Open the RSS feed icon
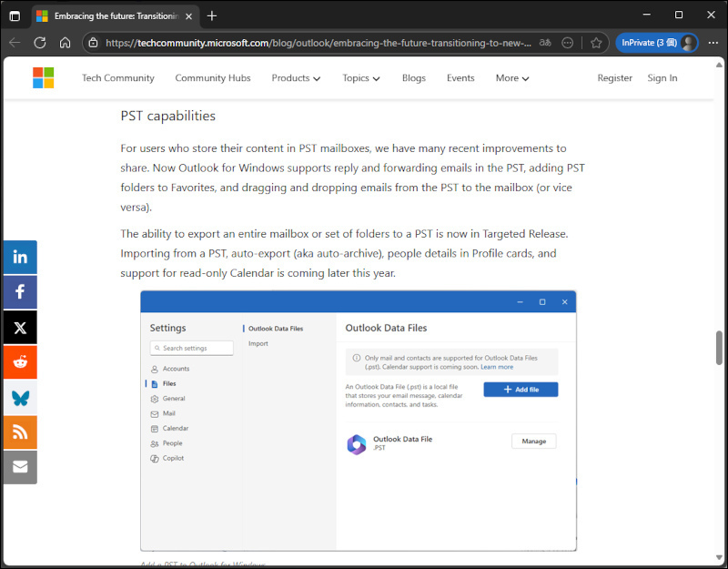This screenshot has width=728, height=569. point(20,432)
